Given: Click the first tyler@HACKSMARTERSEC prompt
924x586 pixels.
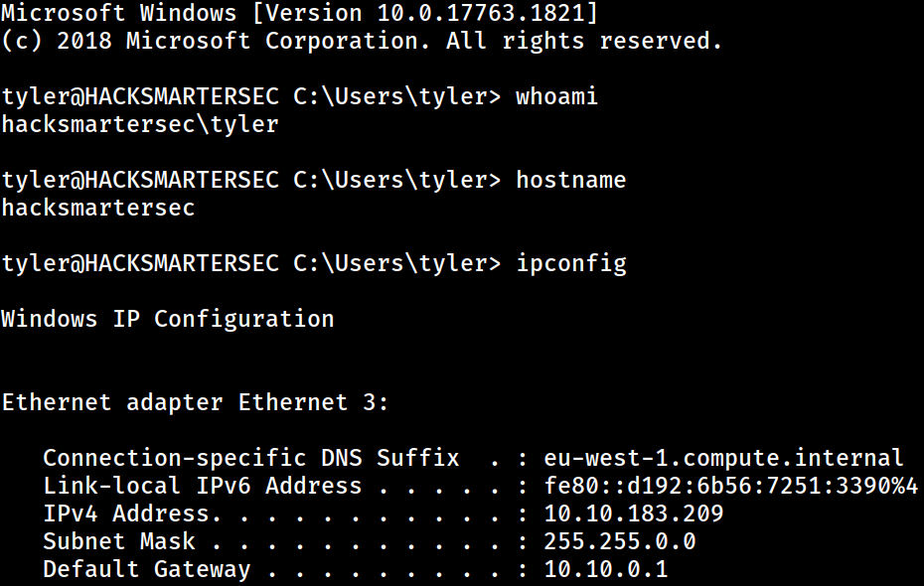Looking at the screenshot, I should [140, 96].
